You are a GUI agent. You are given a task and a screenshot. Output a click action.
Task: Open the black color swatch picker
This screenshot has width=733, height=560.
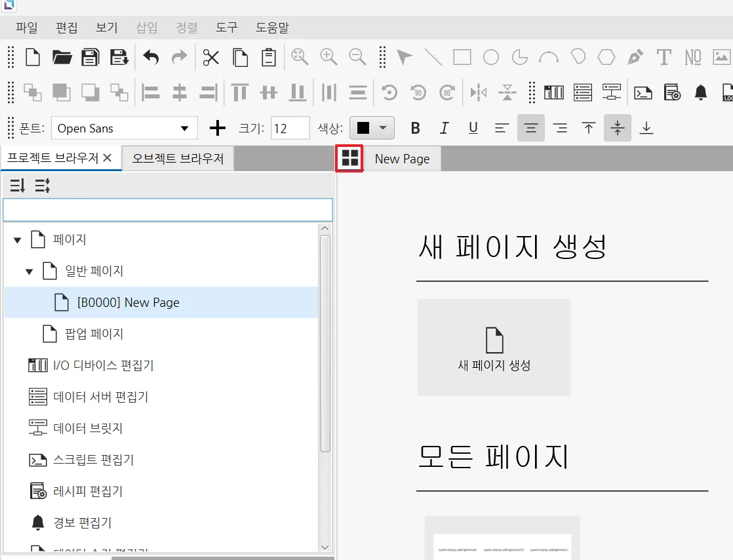(x=372, y=128)
